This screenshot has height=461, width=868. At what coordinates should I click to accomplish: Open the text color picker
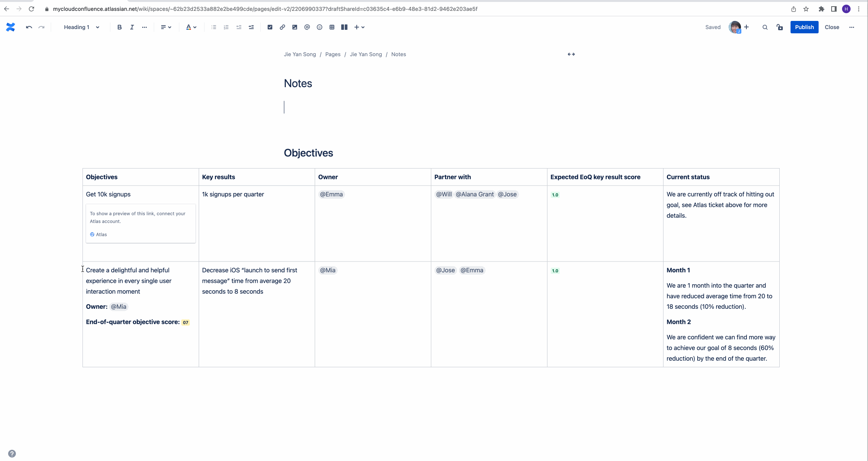coord(191,27)
